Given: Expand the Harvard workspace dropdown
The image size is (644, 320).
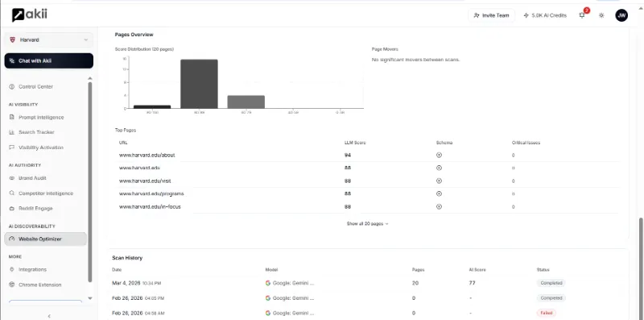Looking at the screenshot, I should click(x=49, y=39).
